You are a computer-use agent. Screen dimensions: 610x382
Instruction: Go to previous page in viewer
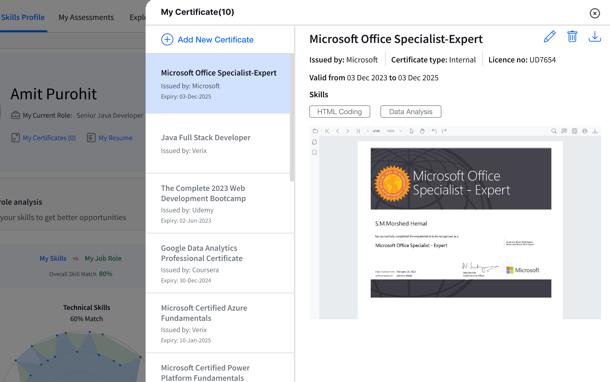[337, 131]
